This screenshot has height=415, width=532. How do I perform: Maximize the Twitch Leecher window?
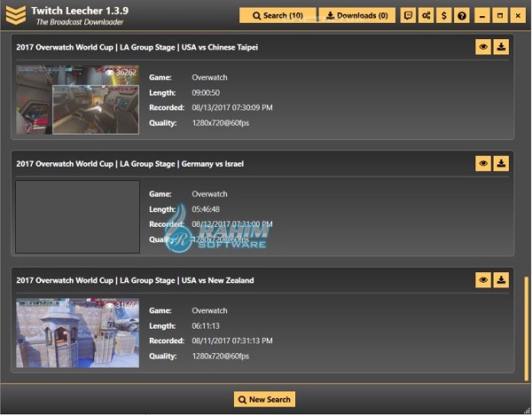tap(500, 16)
